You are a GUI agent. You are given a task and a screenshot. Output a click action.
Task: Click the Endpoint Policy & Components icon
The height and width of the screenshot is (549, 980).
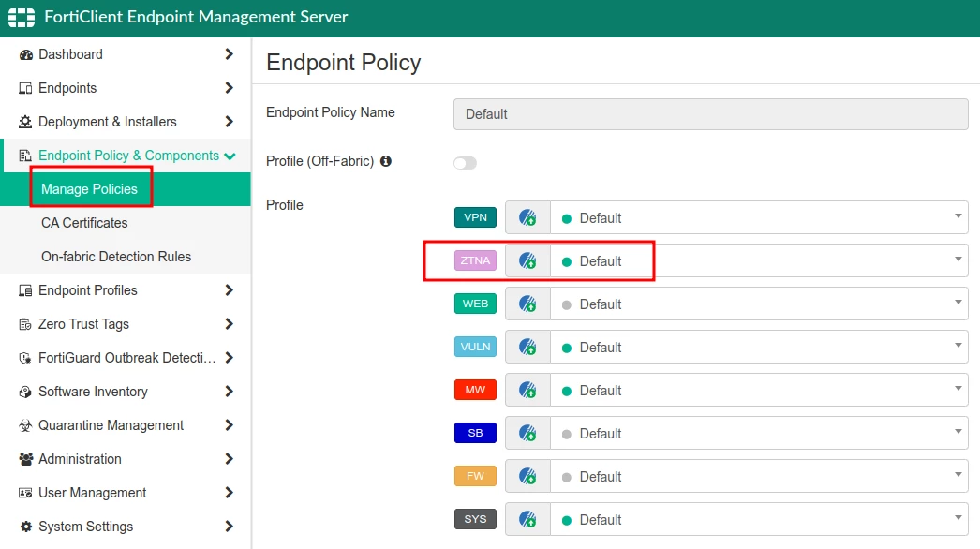tap(25, 156)
